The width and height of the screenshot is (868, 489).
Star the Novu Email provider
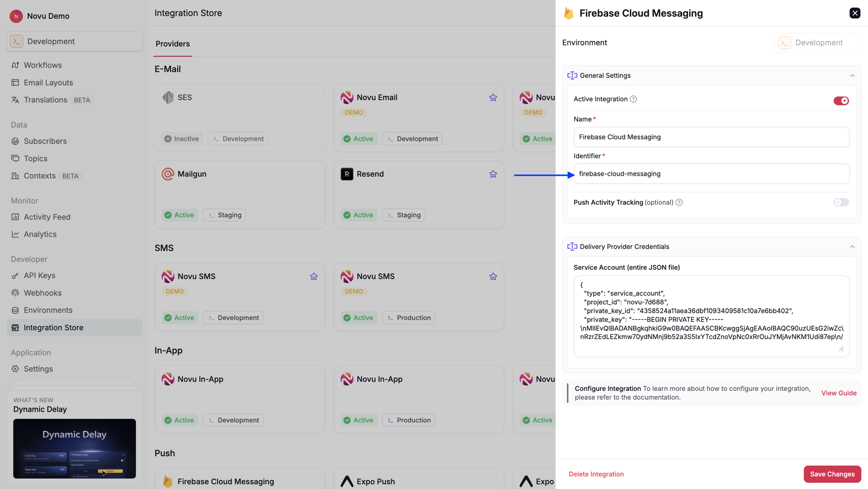493,97
